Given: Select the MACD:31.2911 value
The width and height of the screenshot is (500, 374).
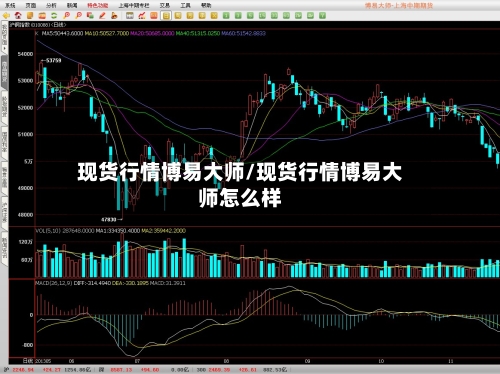Looking at the screenshot, I should click(x=167, y=283).
